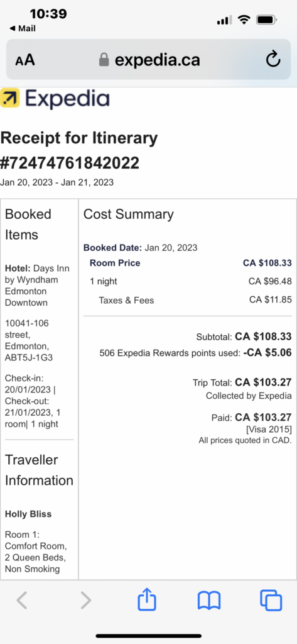
Task: Tap the Visa 2015 payment text
Action: 269,430
